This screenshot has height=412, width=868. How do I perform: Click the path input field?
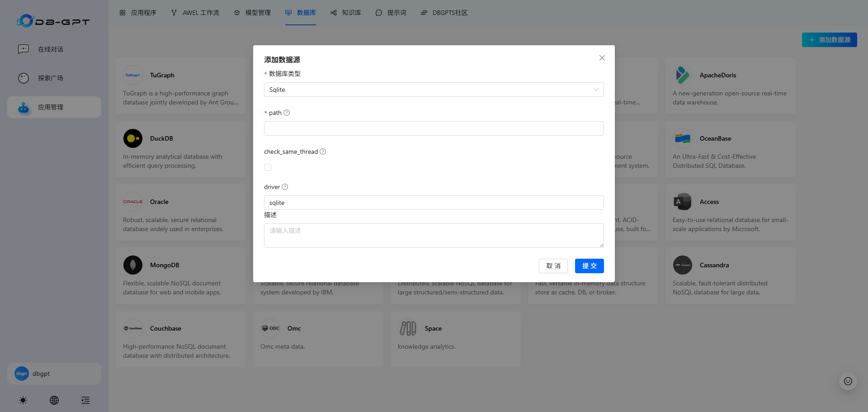click(434, 128)
